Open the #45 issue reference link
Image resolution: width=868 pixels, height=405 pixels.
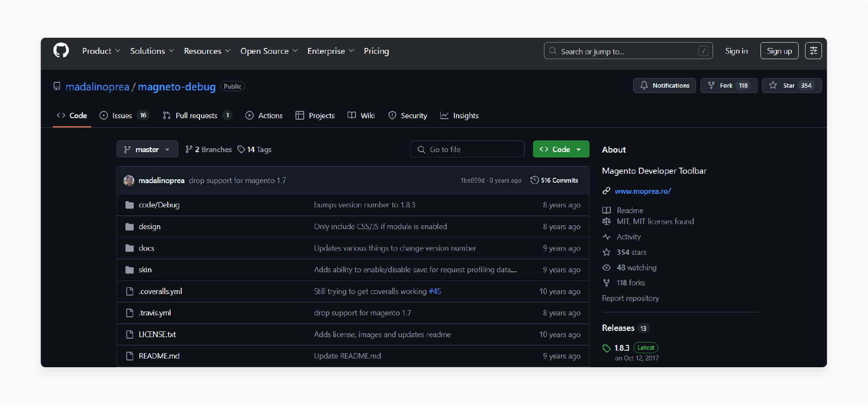click(x=435, y=291)
